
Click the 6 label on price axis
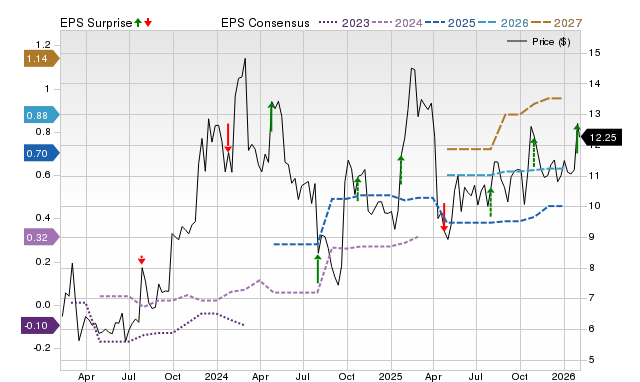coord(591,329)
